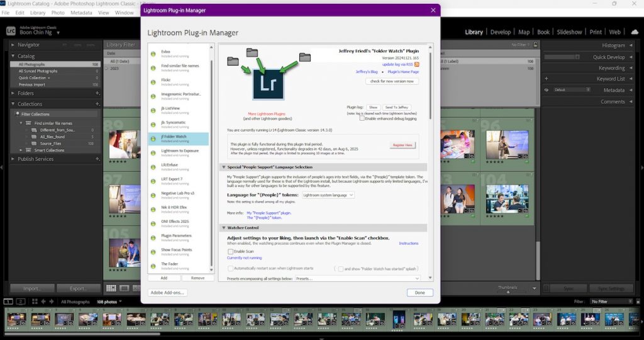
Task: Click status icon beside Evlaa plugin
Action: (153, 54)
